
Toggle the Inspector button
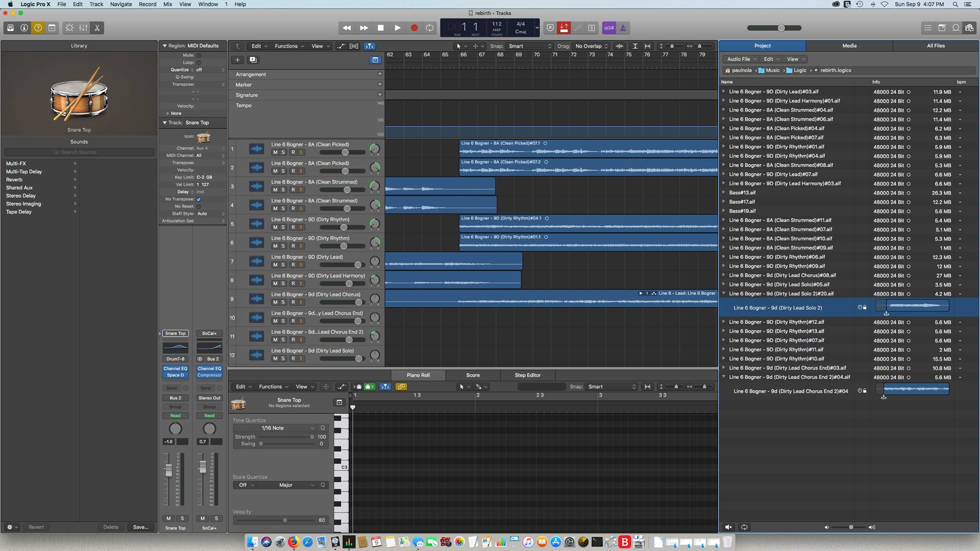click(x=24, y=28)
